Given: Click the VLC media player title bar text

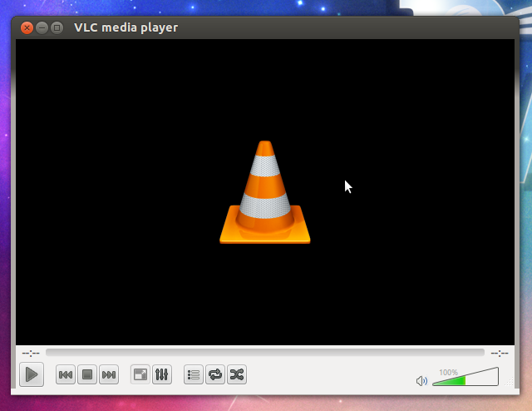Looking at the screenshot, I should coord(126,27).
